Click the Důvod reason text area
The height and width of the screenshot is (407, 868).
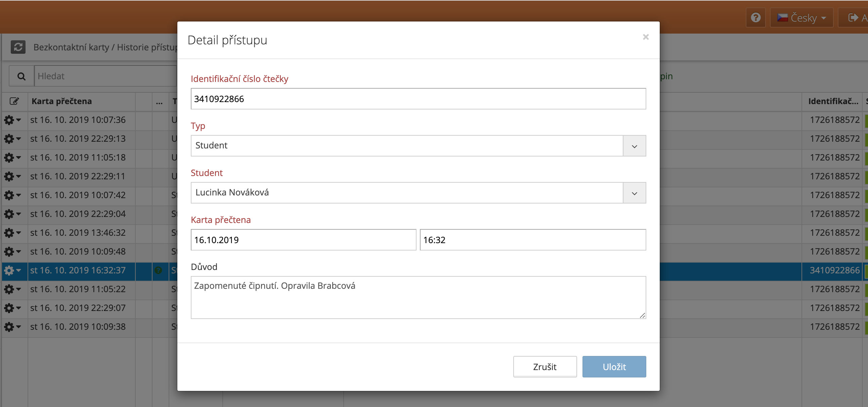click(418, 297)
